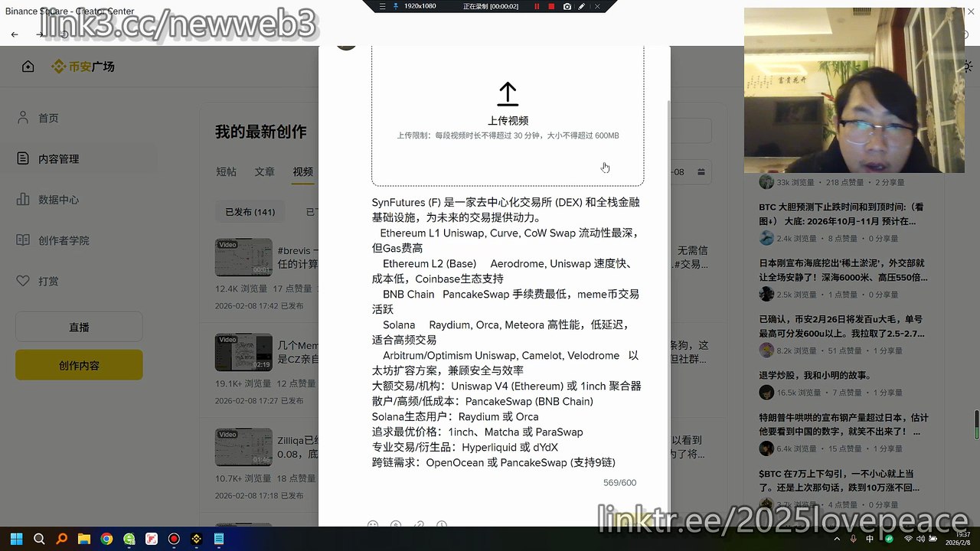
Task: Click the Binance Square home icon
Action: coord(28,67)
